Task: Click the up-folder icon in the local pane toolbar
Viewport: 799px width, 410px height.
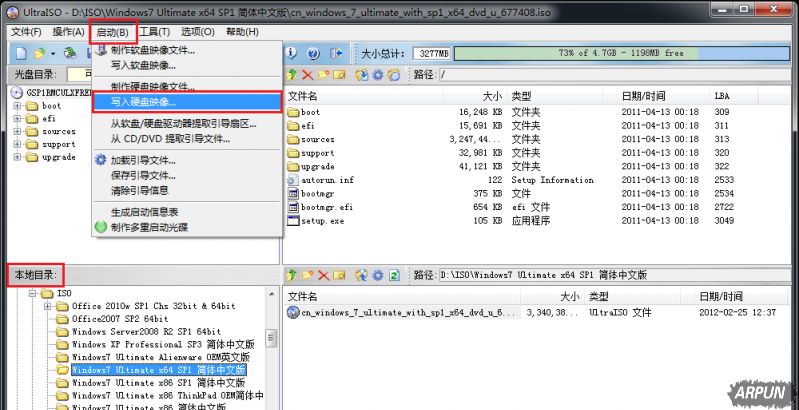Action: point(291,275)
